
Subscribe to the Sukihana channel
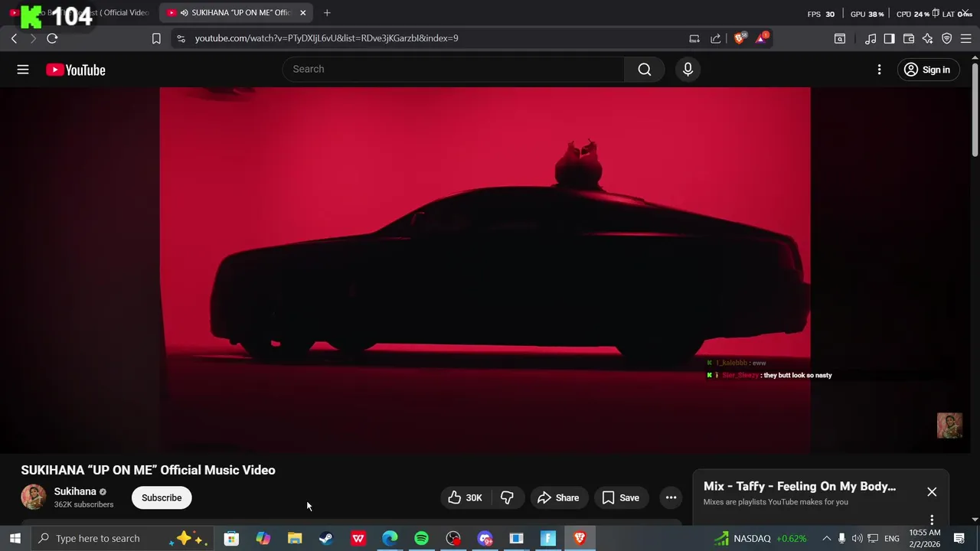coord(162,498)
